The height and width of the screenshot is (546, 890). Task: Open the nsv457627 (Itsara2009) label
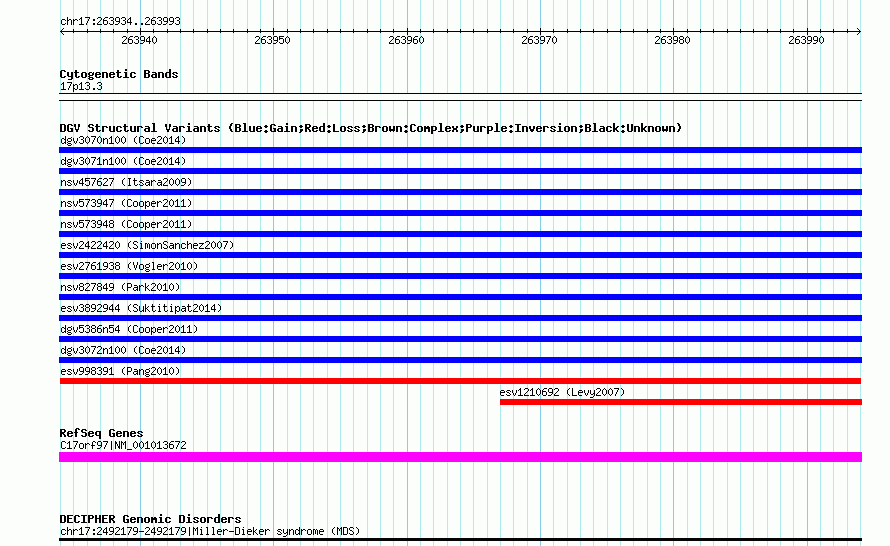126,182
